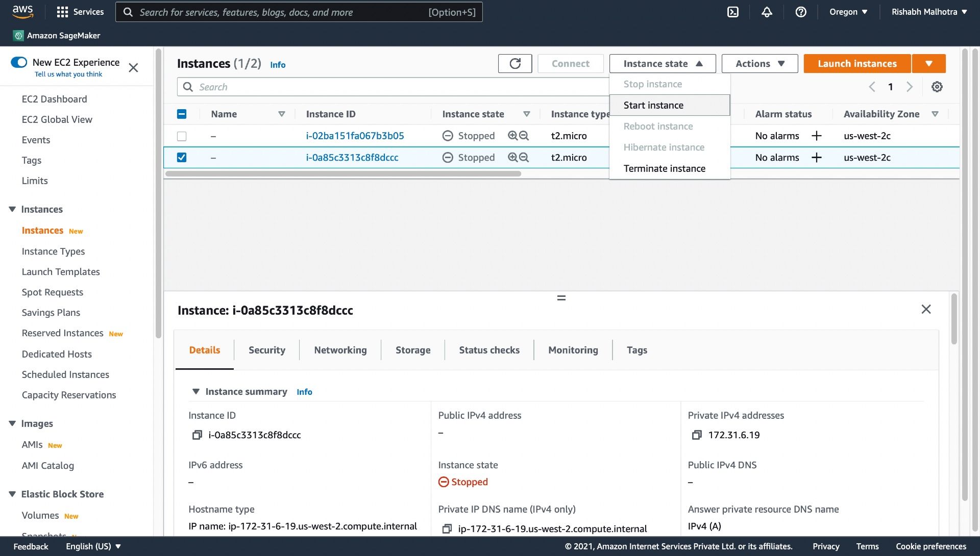Open the Feedback link in the footer

point(31,546)
